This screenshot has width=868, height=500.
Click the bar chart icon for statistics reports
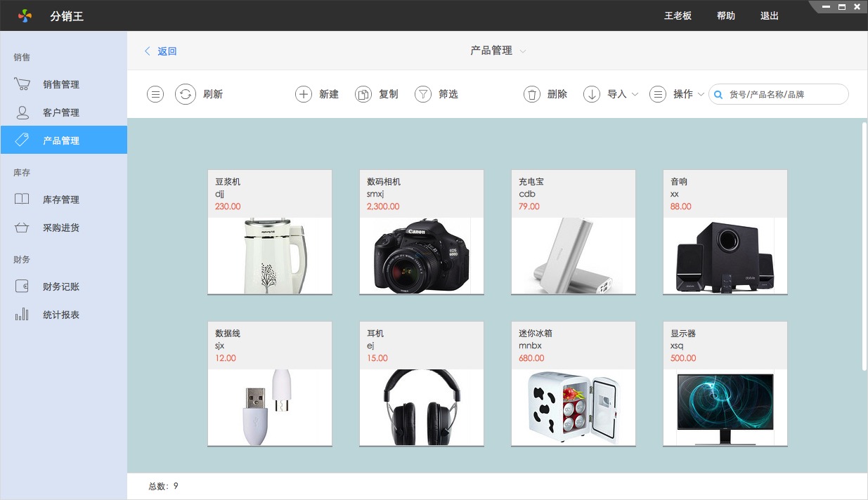pos(22,315)
